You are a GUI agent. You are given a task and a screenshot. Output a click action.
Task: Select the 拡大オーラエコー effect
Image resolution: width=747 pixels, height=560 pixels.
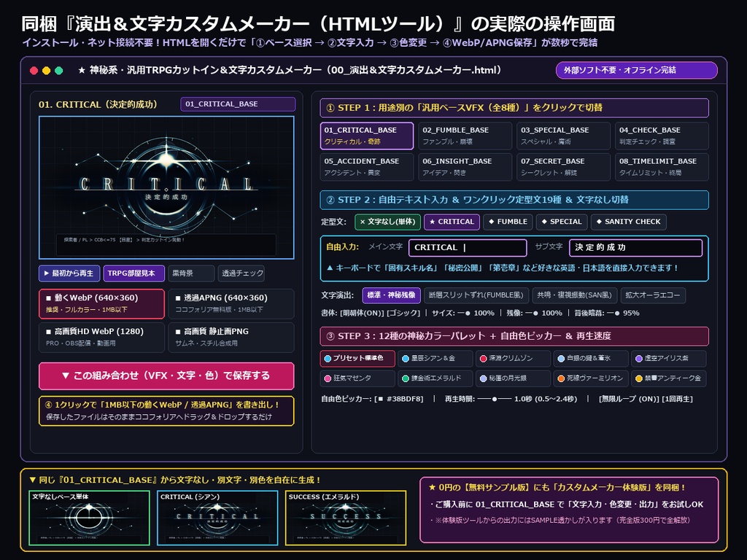pos(653,295)
